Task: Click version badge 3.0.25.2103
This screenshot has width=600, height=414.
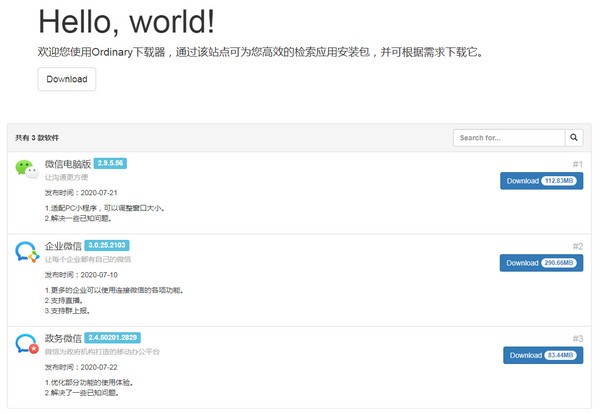Action: (106, 245)
